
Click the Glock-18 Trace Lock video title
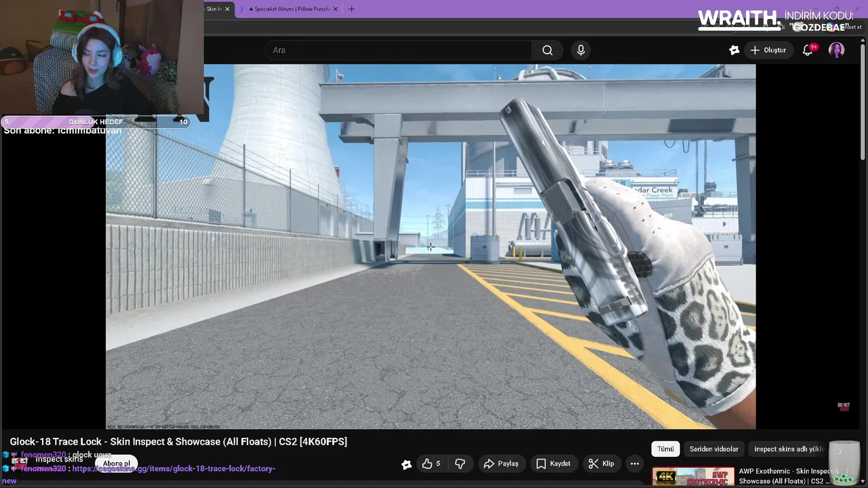click(178, 441)
